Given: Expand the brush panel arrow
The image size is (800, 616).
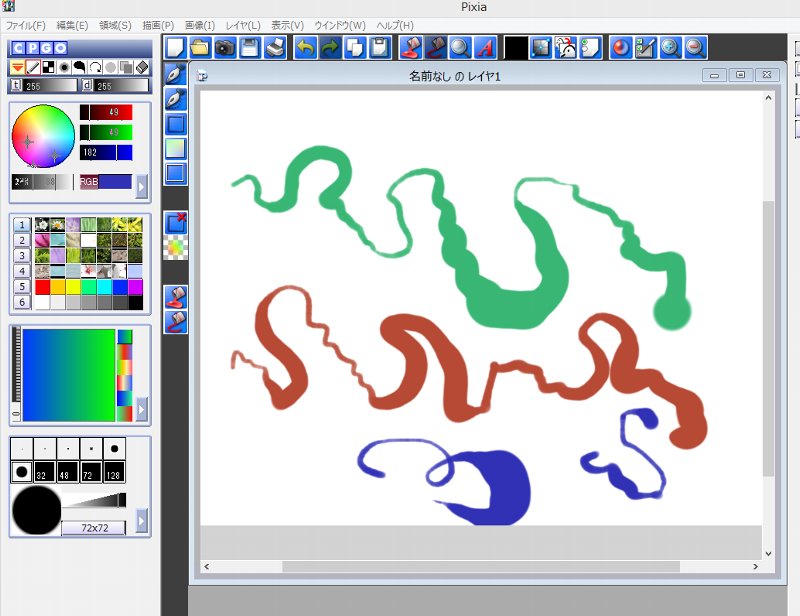Looking at the screenshot, I should pos(142,520).
